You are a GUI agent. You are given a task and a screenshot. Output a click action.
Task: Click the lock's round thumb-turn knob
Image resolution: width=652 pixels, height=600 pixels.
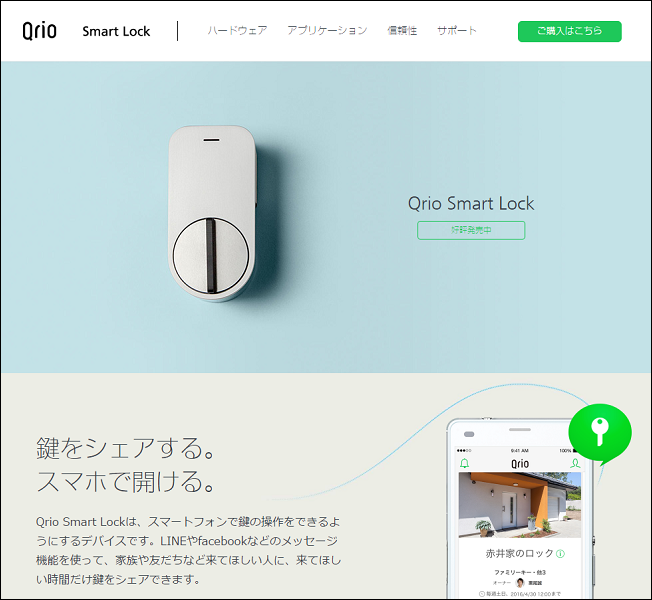tap(211, 255)
